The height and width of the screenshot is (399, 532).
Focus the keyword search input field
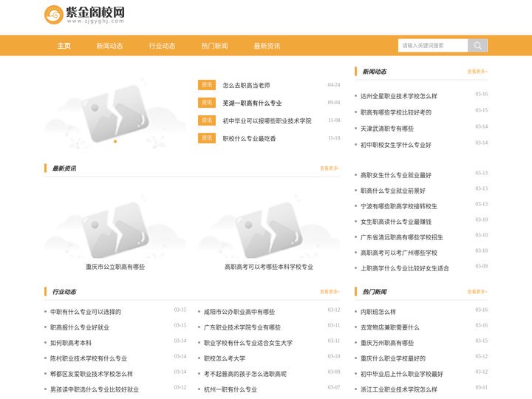click(433, 46)
